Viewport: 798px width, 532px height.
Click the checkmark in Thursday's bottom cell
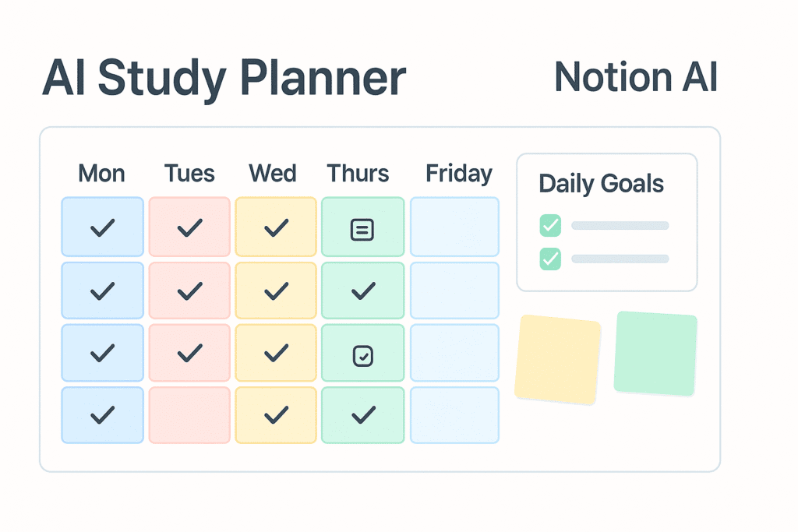(x=362, y=415)
